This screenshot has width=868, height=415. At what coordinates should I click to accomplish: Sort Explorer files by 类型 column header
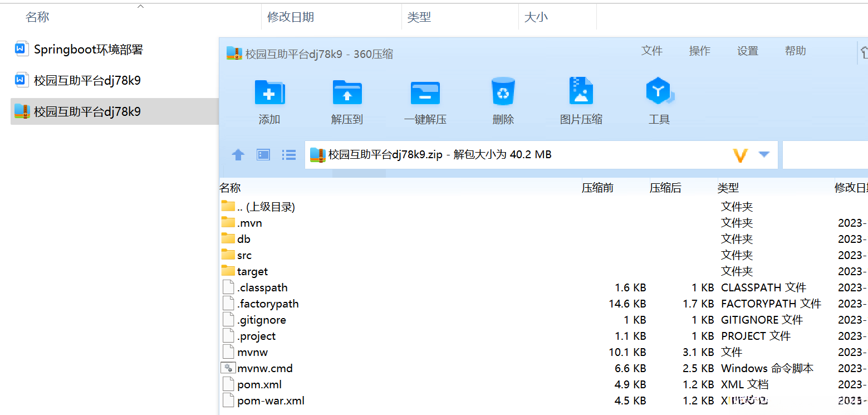pos(419,17)
